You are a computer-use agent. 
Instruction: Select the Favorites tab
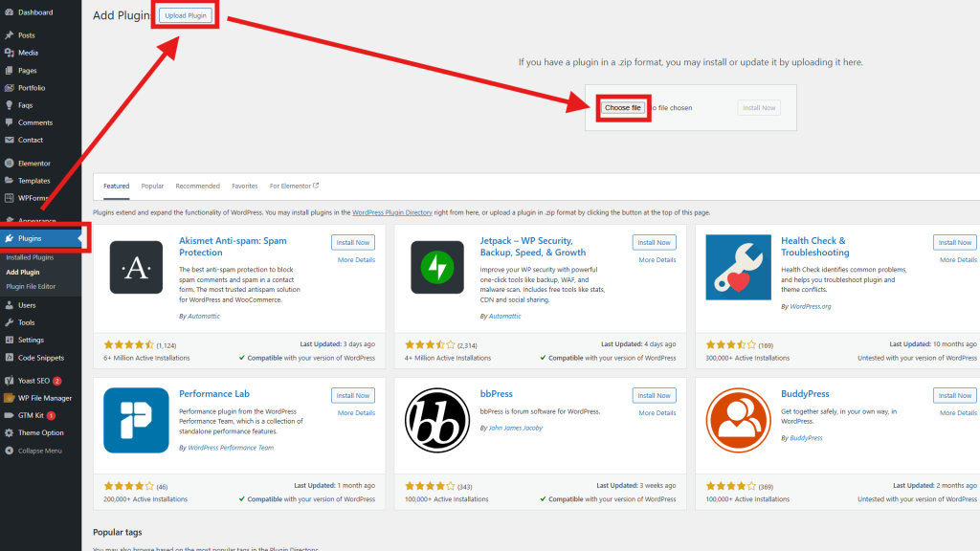[244, 187]
